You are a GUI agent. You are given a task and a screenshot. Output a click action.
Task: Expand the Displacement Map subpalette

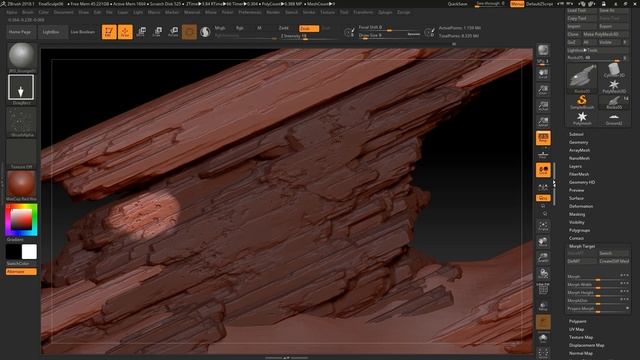(x=587, y=345)
